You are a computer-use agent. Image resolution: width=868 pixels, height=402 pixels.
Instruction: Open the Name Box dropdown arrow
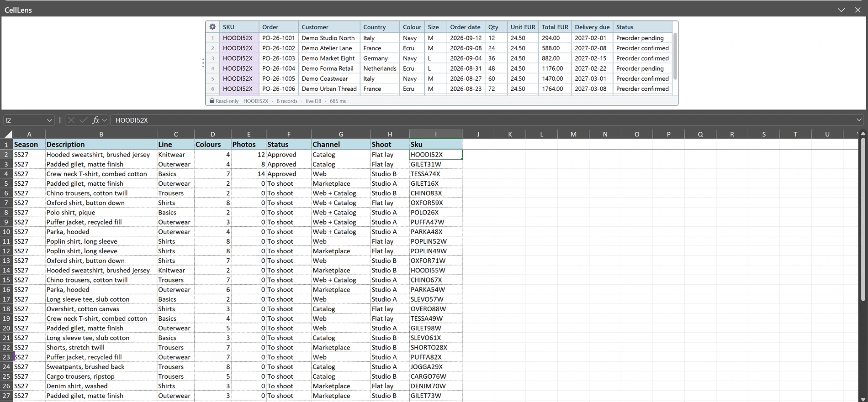(49, 120)
